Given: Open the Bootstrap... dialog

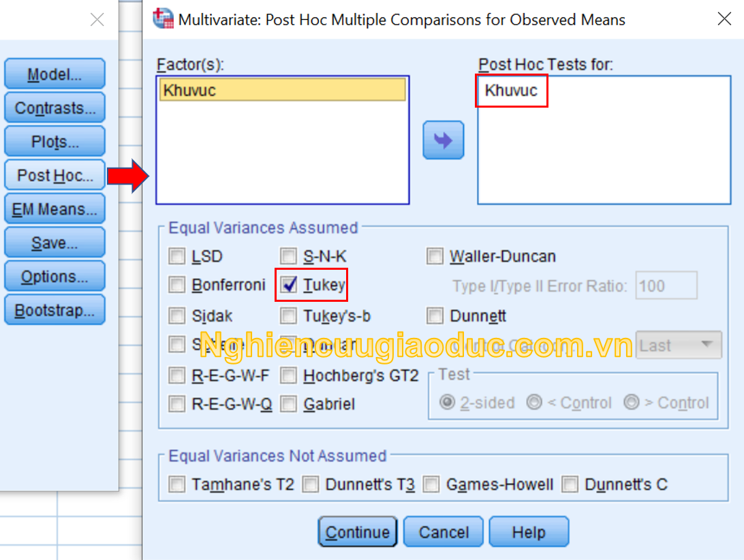Looking at the screenshot, I should point(55,311).
